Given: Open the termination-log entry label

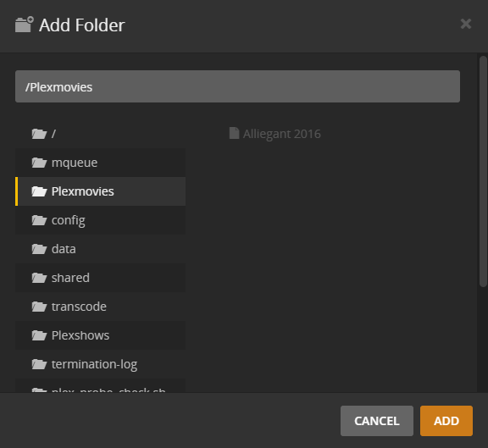Looking at the screenshot, I should click(94, 365).
